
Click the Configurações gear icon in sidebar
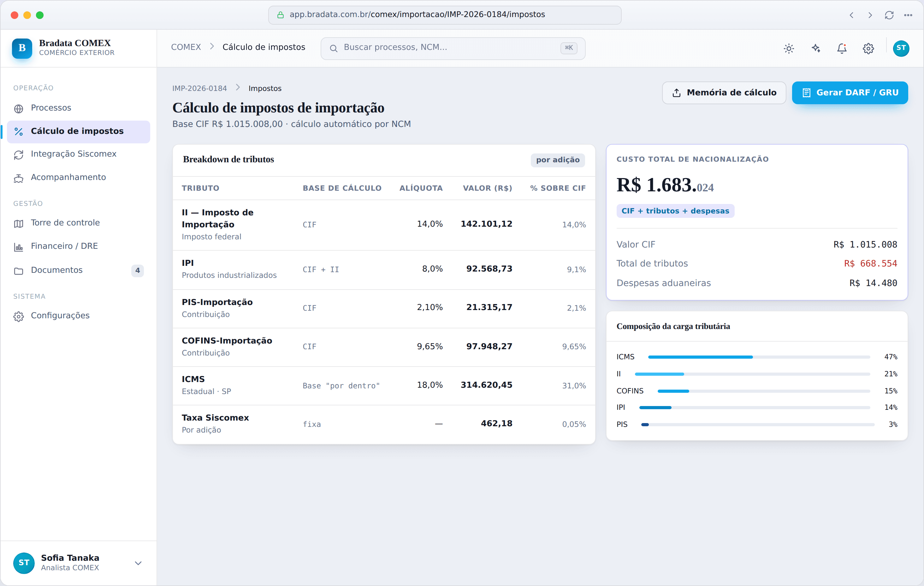coord(18,316)
